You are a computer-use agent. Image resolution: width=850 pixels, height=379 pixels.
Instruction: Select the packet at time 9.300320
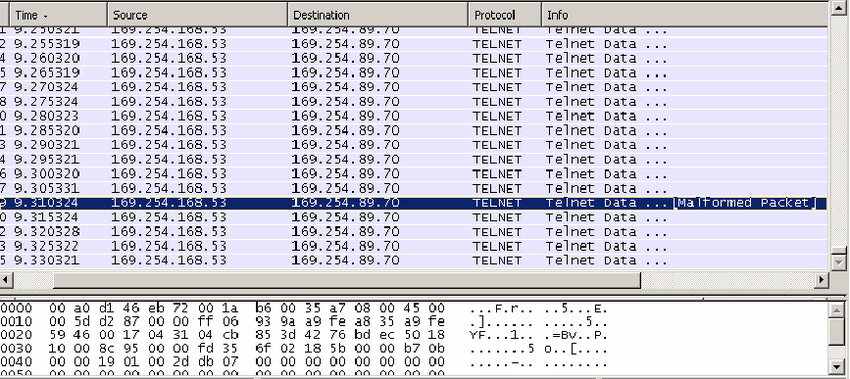[x=414, y=174]
